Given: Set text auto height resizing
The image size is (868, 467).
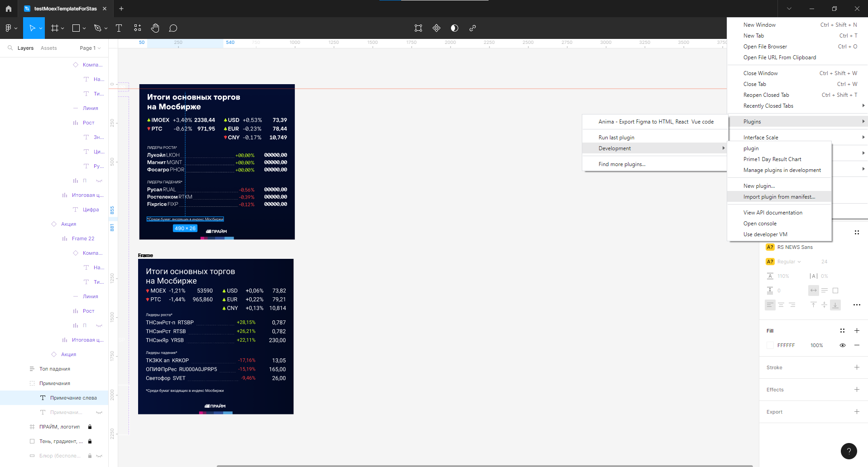Looking at the screenshot, I should coord(825,291).
